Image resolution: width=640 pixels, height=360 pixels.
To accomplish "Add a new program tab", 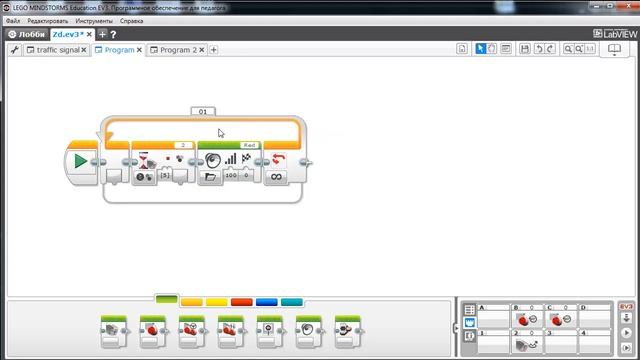I will tap(213, 50).
